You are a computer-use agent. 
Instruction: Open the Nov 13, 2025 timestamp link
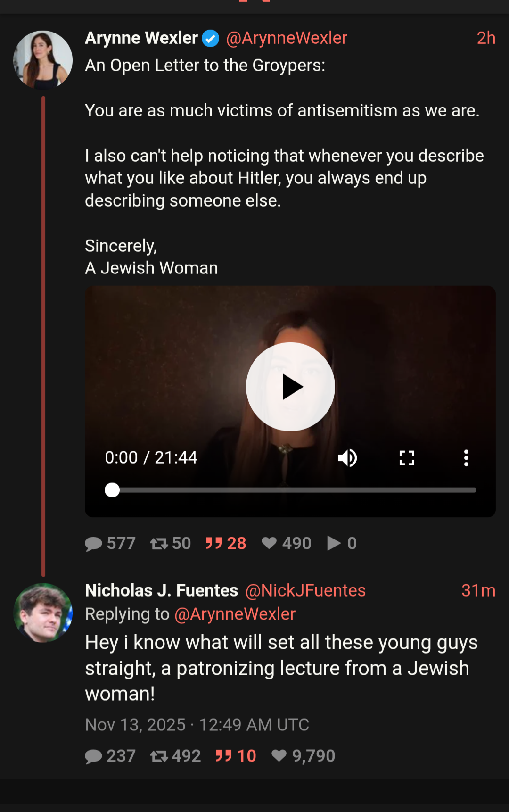(197, 725)
